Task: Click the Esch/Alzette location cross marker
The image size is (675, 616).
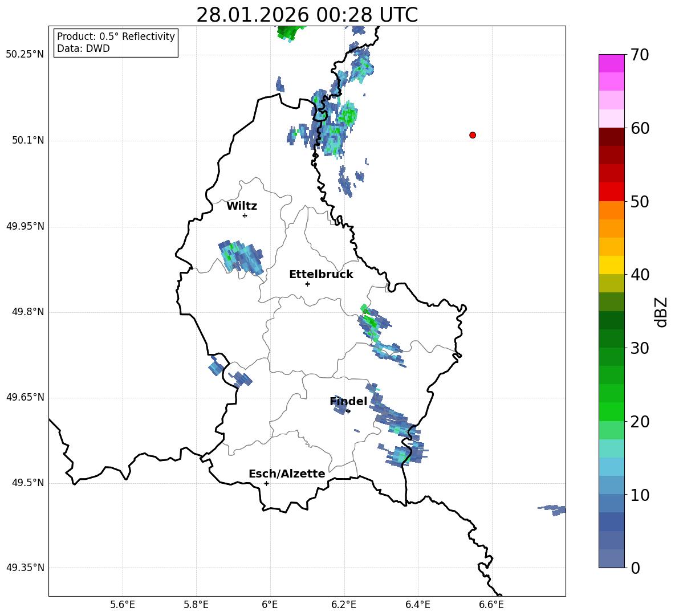Action: (266, 483)
